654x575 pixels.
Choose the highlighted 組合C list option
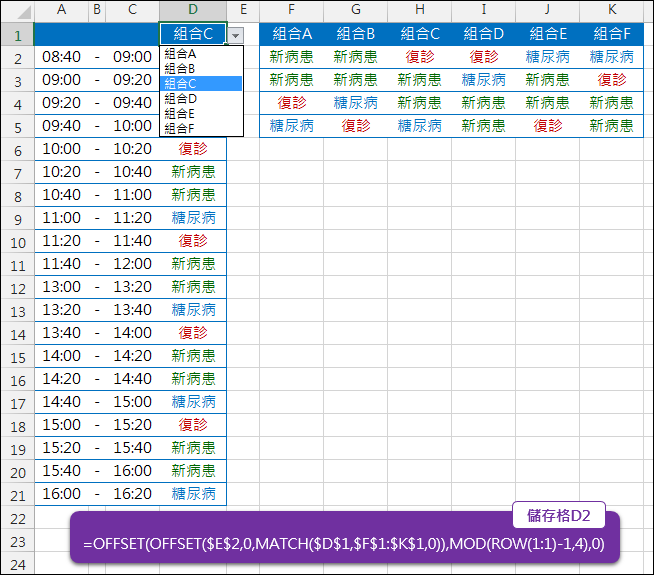point(201,83)
